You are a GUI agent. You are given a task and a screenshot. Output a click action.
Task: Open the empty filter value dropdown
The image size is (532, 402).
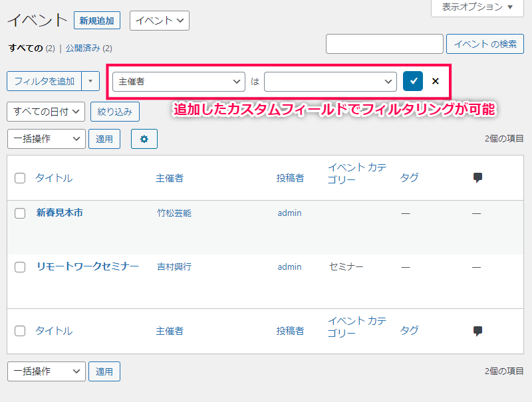331,82
